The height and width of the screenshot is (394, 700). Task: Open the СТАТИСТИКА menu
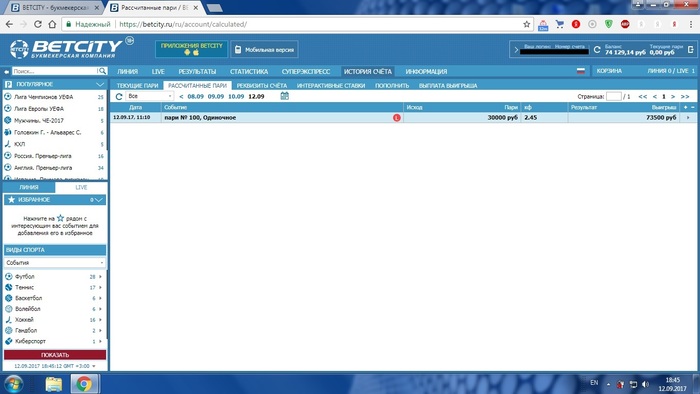pyautogui.click(x=249, y=71)
